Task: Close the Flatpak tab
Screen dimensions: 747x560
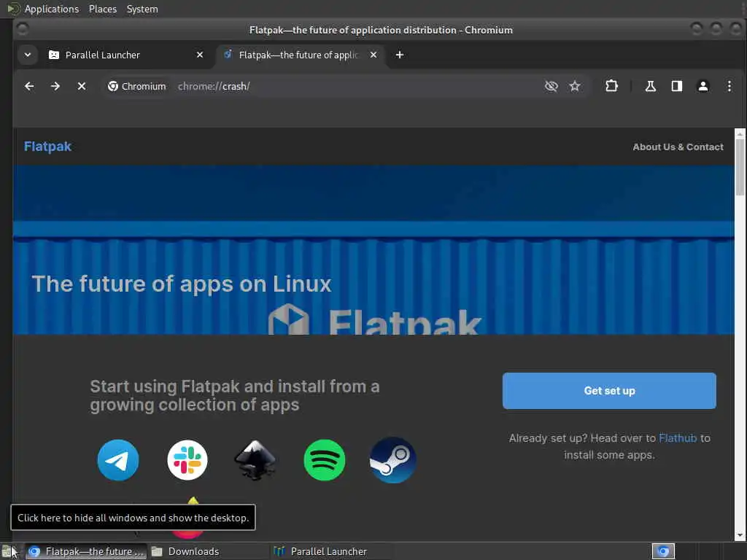Action: [373, 55]
